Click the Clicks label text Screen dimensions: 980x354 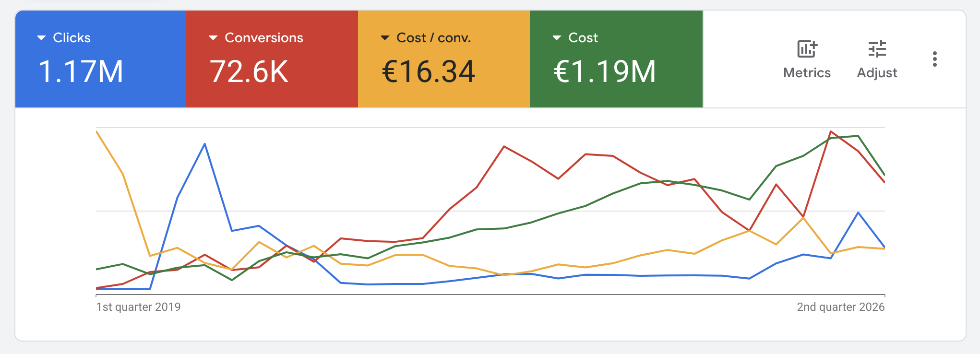72,37
